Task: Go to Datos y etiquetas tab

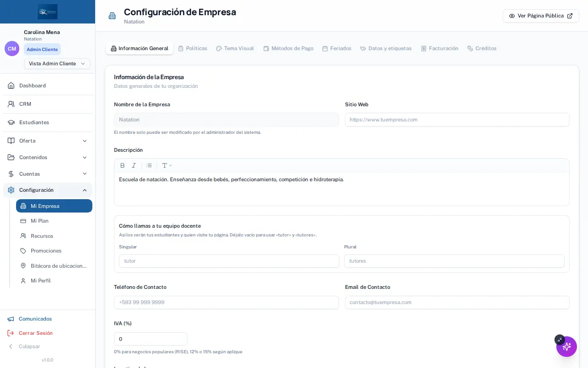Action: pos(386,48)
